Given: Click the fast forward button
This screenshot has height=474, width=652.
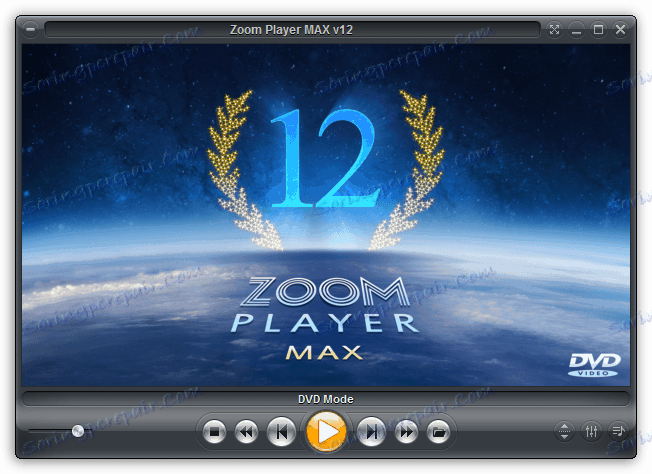Looking at the screenshot, I should tap(406, 432).
